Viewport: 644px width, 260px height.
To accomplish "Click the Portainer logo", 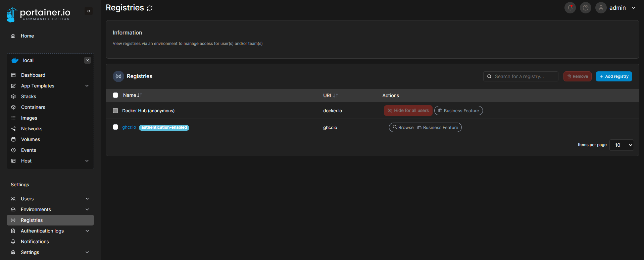I will (38, 14).
